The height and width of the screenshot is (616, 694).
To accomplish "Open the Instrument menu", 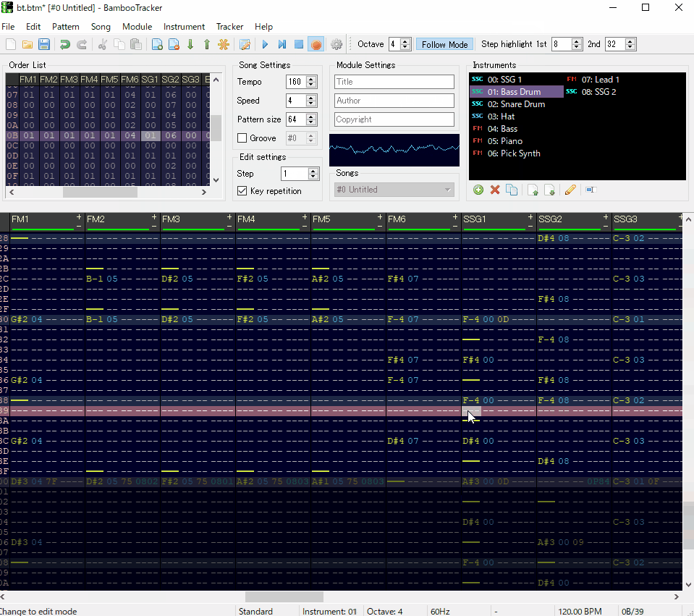I will pos(184,27).
